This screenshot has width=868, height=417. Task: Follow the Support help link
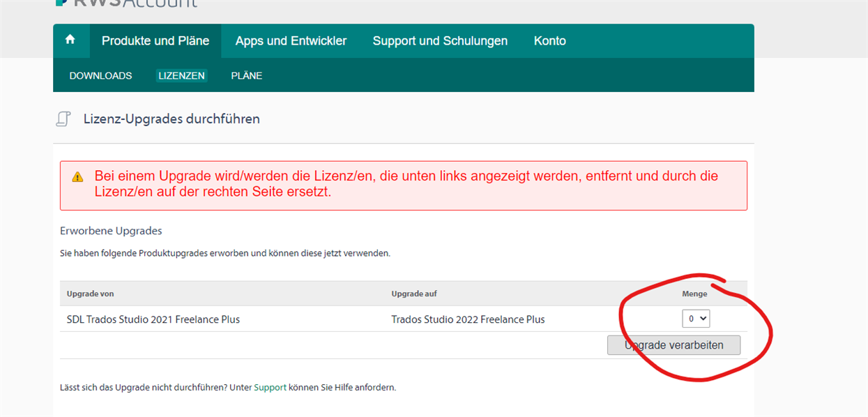coord(270,387)
